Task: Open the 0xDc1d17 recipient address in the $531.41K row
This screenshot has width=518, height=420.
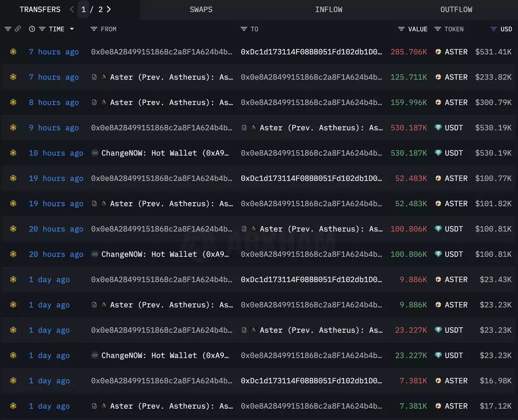Action: click(x=312, y=52)
